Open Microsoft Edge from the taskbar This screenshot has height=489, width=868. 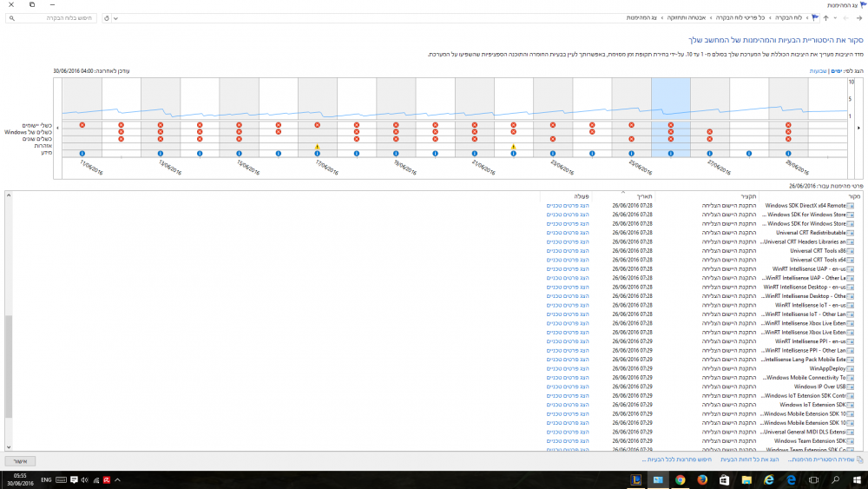[x=791, y=479]
